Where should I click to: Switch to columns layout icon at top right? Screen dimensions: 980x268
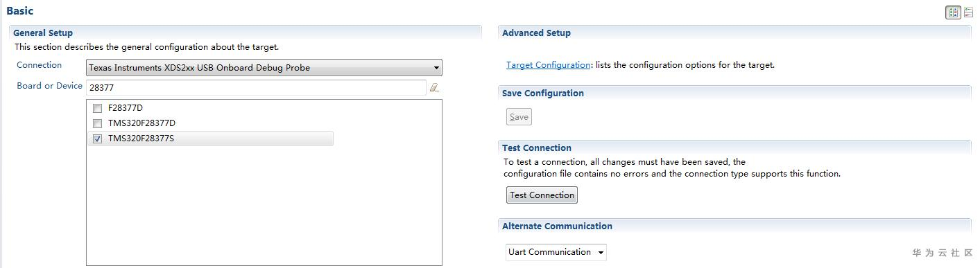pyautogui.click(x=953, y=12)
